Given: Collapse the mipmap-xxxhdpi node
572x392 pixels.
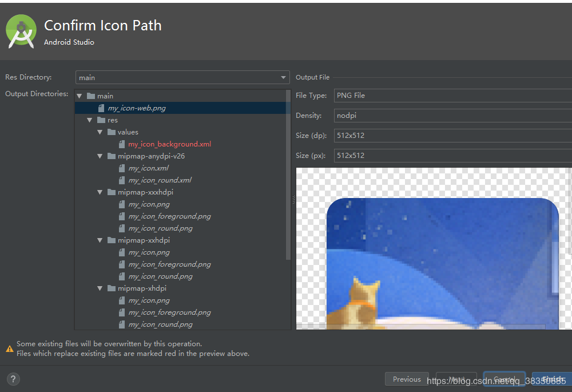Looking at the screenshot, I should tap(100, 192).
